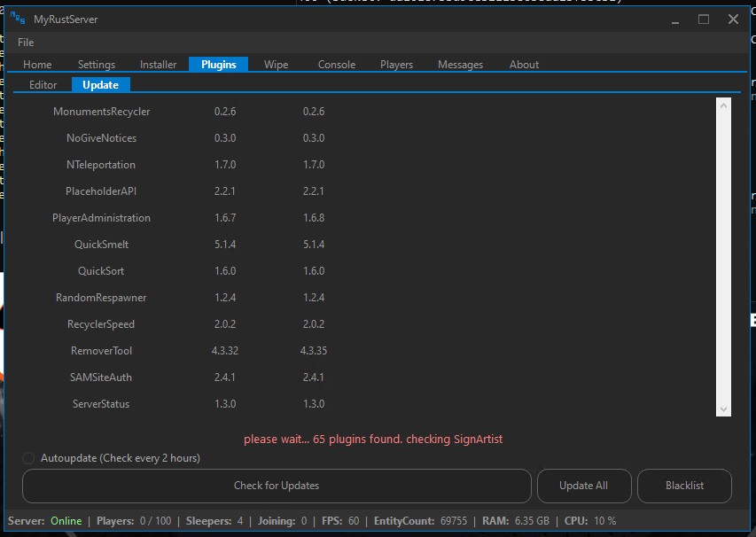The image size is (756, 537).
Task: Open the Settings tab
Action: pyautogui.click(x=96, y=65)
